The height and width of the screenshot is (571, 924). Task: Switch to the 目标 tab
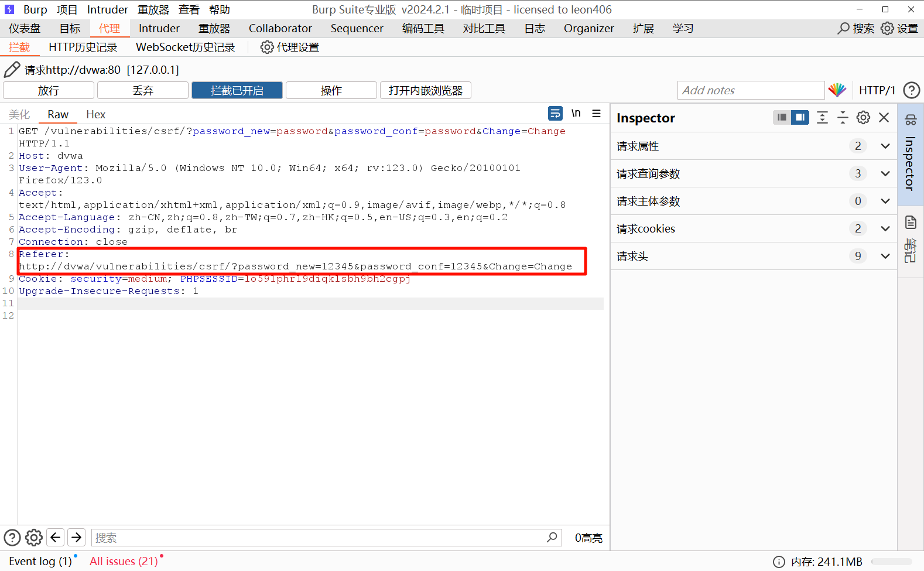point(70,28)
